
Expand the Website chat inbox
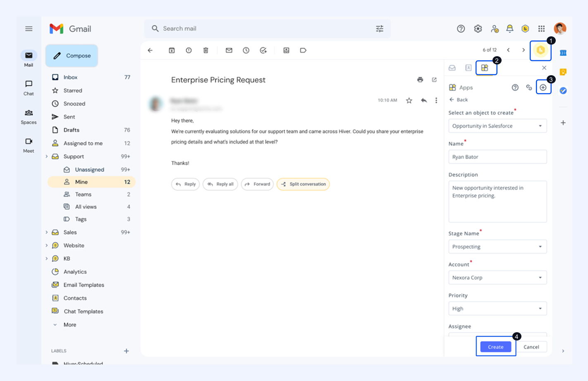tap(47, 245)
